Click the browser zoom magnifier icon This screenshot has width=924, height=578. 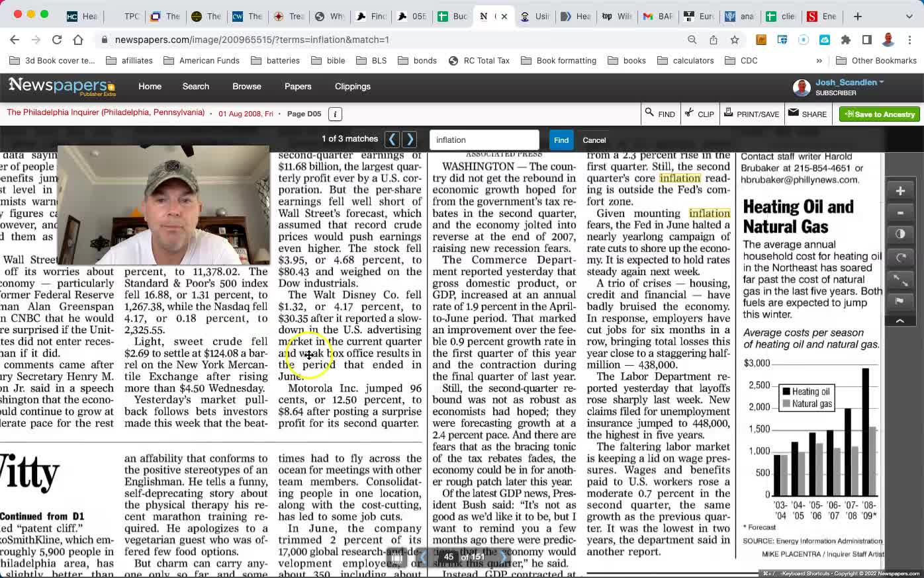pyautogui.click(x=692, y=40)
